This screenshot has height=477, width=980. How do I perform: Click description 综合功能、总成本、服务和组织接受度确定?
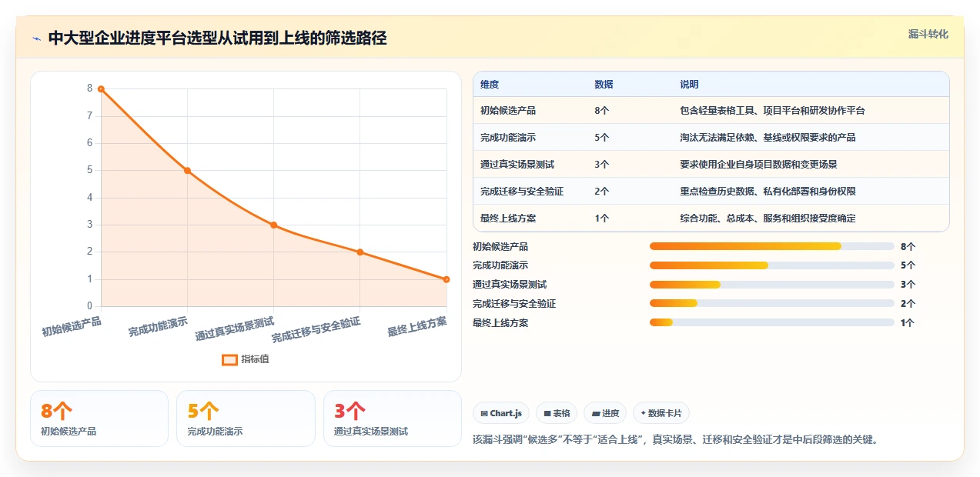768,218
